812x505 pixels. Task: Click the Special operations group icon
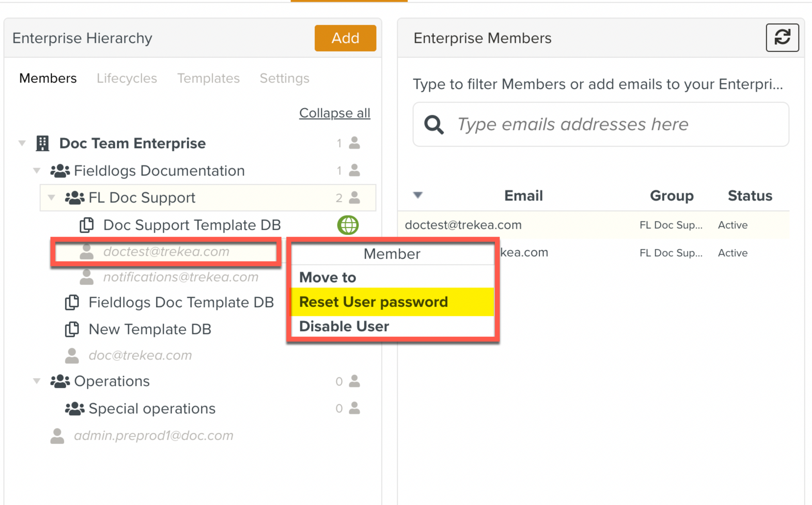(74, 409)
